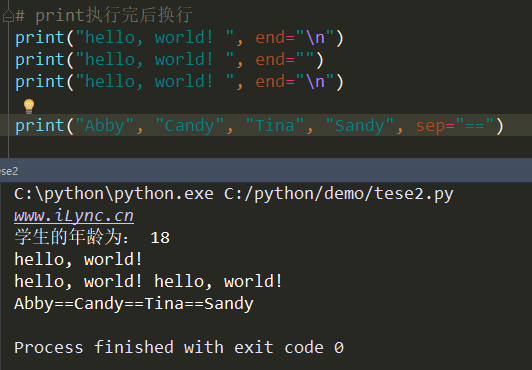
Task: Click the "Sandy" string in code
Action: tap(360, 126)
